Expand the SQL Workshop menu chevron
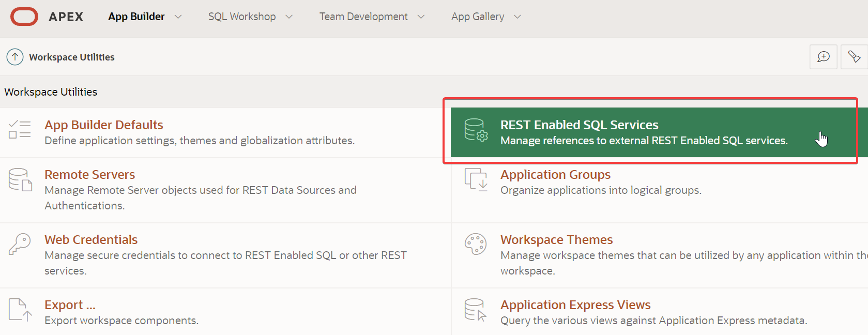The height and width of the screenshot is (335, 868). point(289,17)
